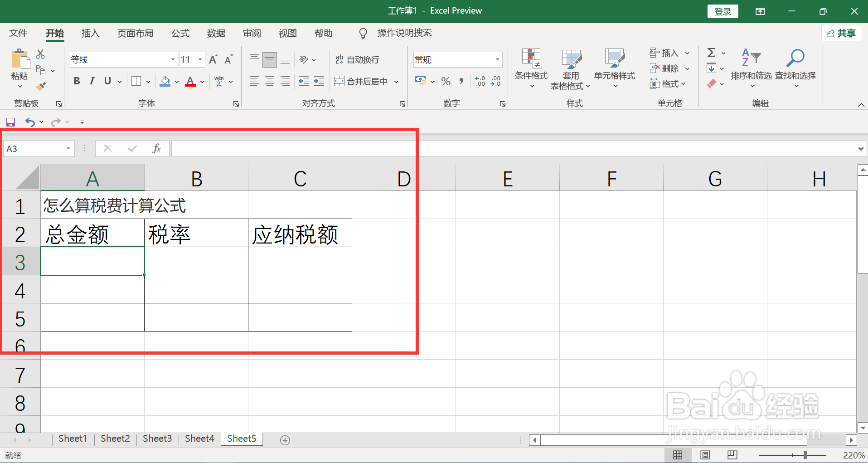868x463 pixels.
Task: Click the 共享 share button
Action: [x=841, y=33]
